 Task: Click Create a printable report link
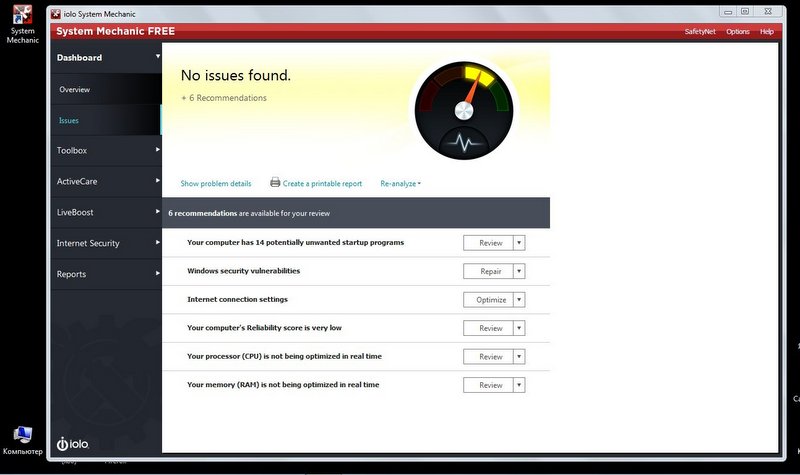click(x=322, y=184)
